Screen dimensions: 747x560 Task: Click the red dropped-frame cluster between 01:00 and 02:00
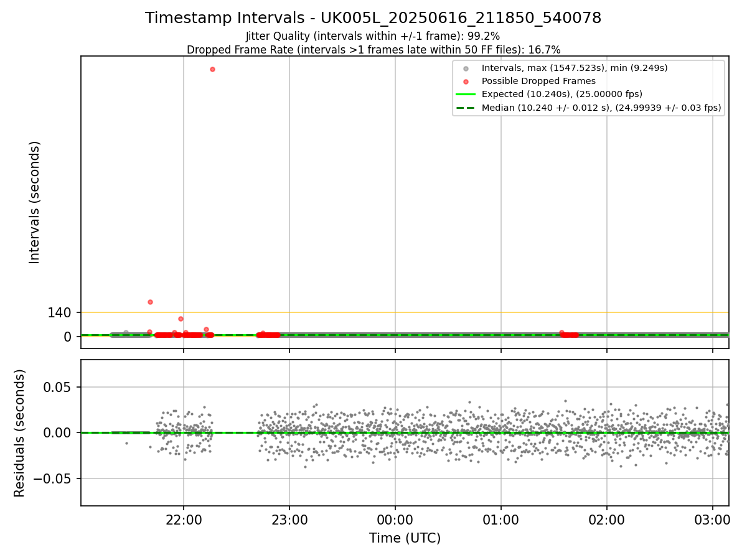pos(569,335)
